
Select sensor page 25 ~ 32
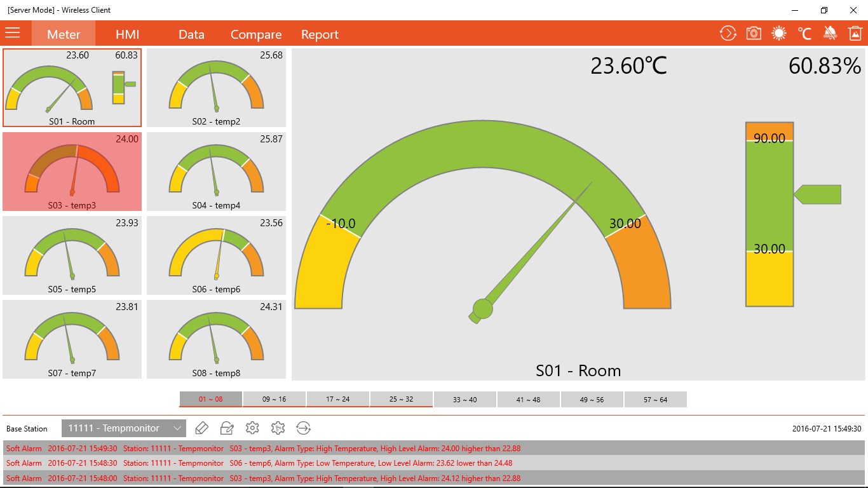click(402, 399)
